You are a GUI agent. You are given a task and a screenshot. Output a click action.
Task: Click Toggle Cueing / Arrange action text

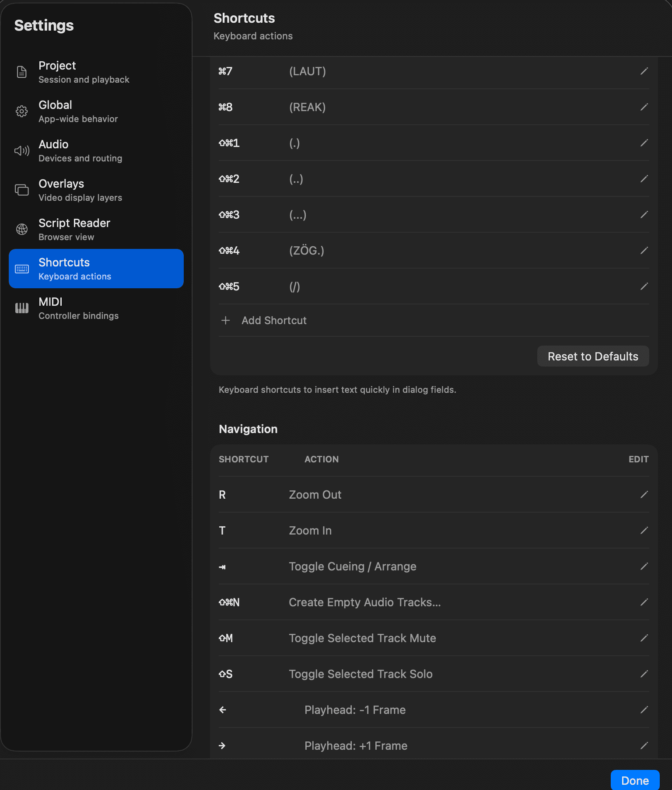tap(353, 566)
